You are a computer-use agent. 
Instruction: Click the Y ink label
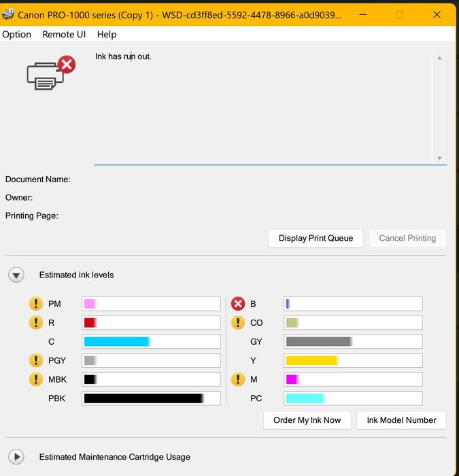[x=253, y=360]
